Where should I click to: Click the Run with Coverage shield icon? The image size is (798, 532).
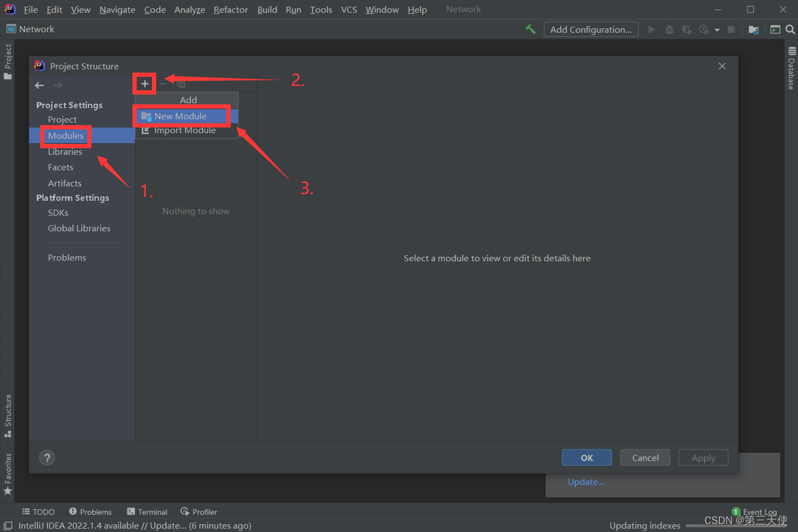tap(686, 29)
